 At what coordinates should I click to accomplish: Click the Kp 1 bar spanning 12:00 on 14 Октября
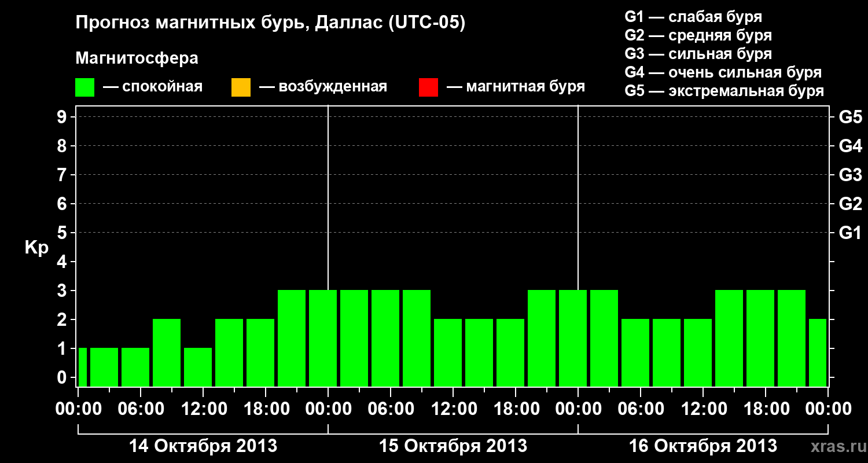198,367
